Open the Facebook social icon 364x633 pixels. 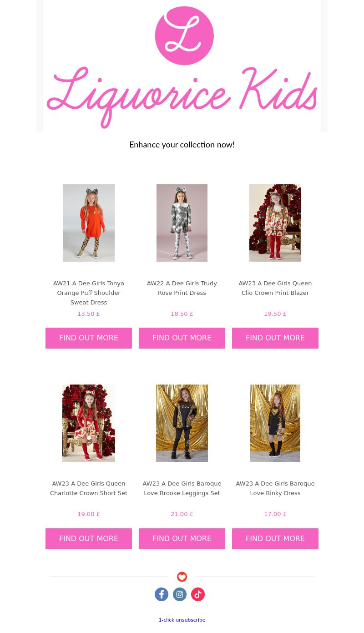point(162,594)
